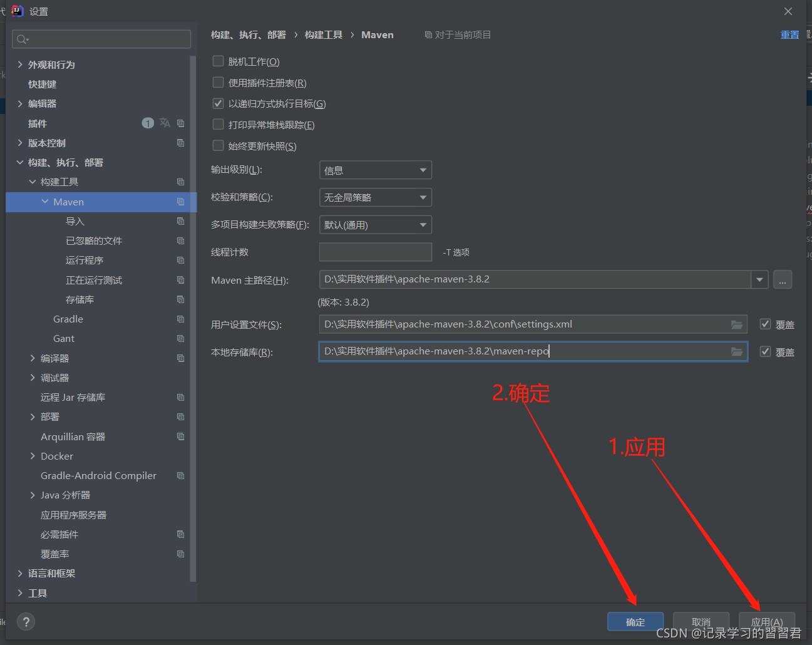The image size is (812, 645).
Task: Select 导入 under Maven
Action: point(75,221)
